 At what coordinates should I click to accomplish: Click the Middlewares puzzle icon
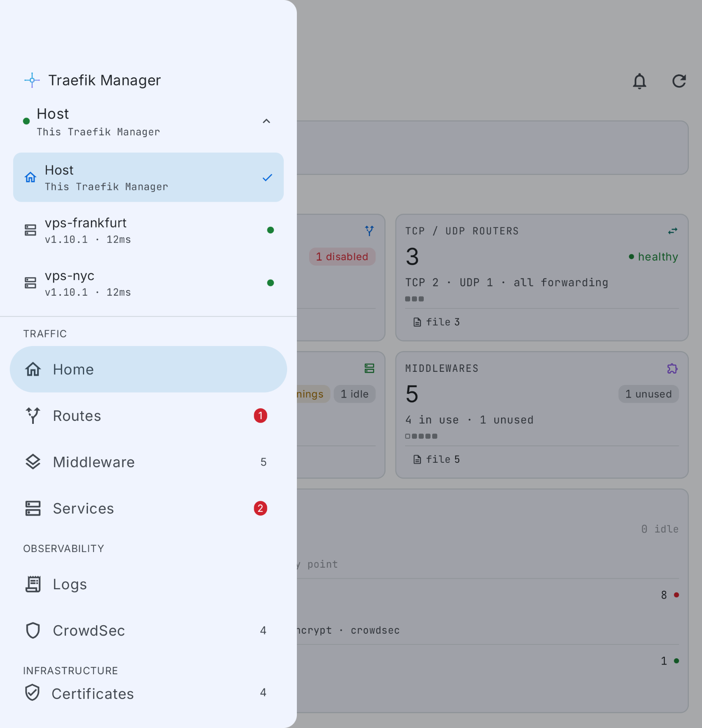[672, 368]
